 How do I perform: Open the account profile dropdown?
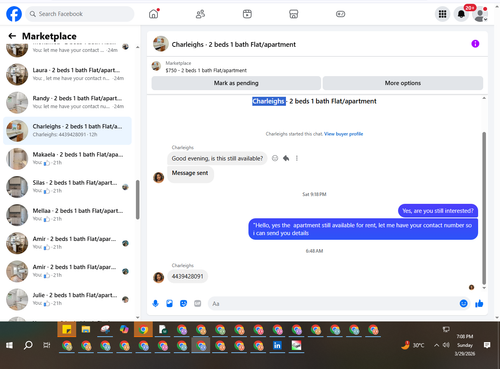click(480, 14)
